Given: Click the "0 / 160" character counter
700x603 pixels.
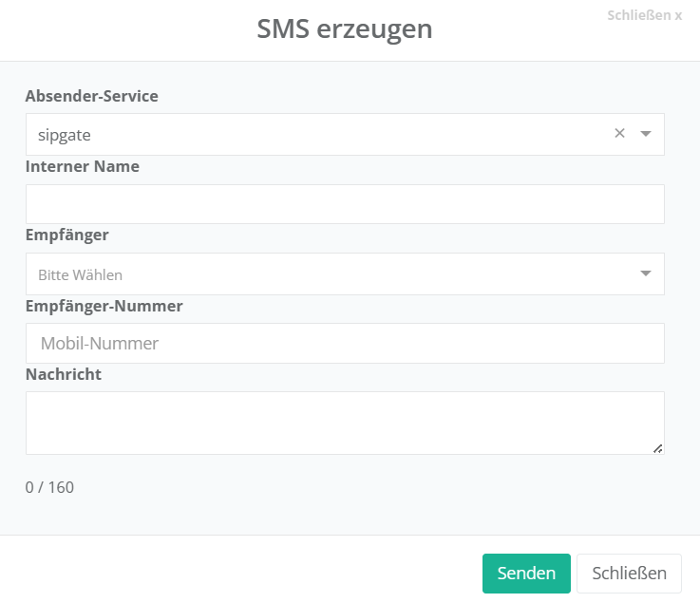Looking at the screenshot, I should click(x=49, y=487).
